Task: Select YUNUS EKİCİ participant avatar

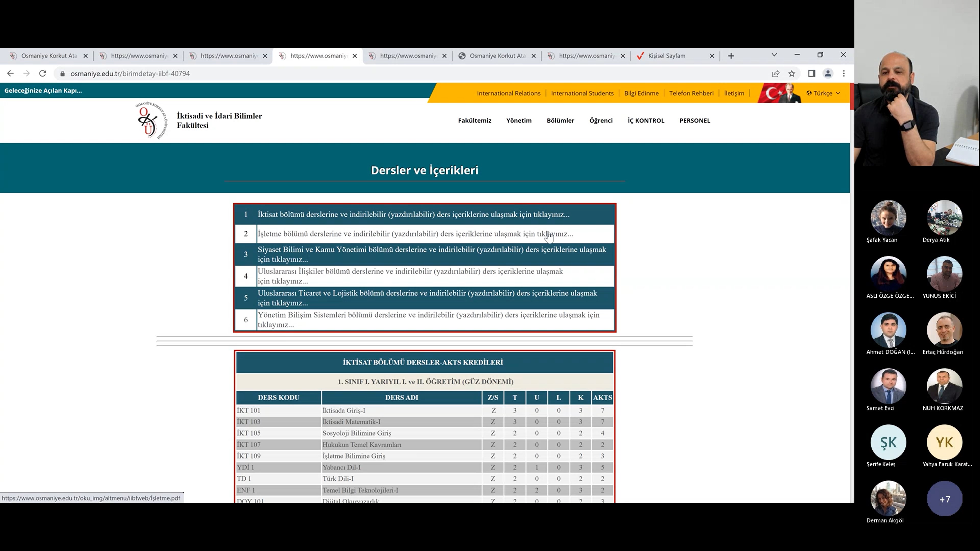Action: click(944, 274)
